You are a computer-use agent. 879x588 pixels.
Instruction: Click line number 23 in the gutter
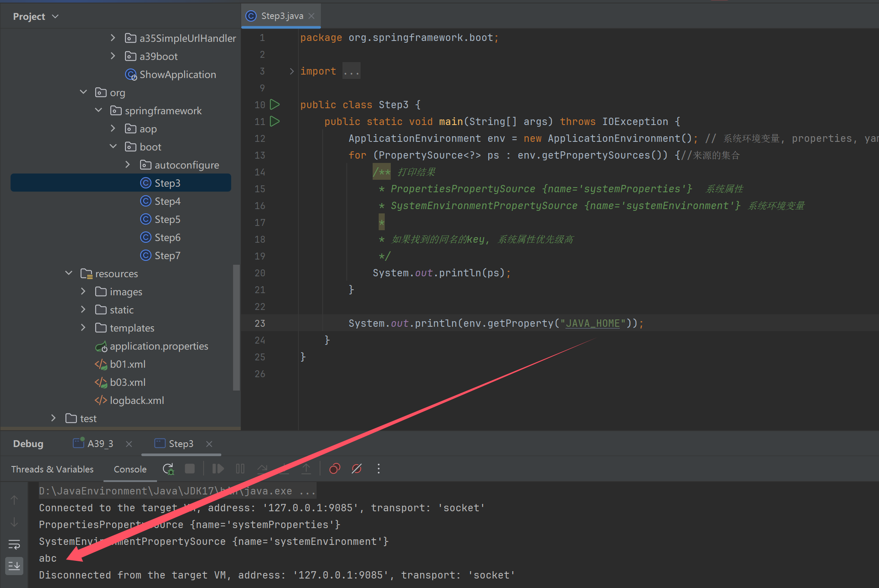click(x=260, y=323)
